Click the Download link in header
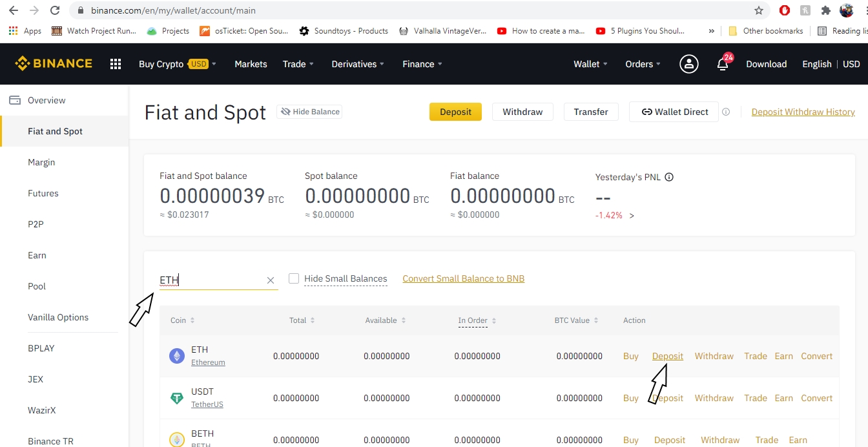The height and width of the screenshot is (447, 868). (767, 64)
